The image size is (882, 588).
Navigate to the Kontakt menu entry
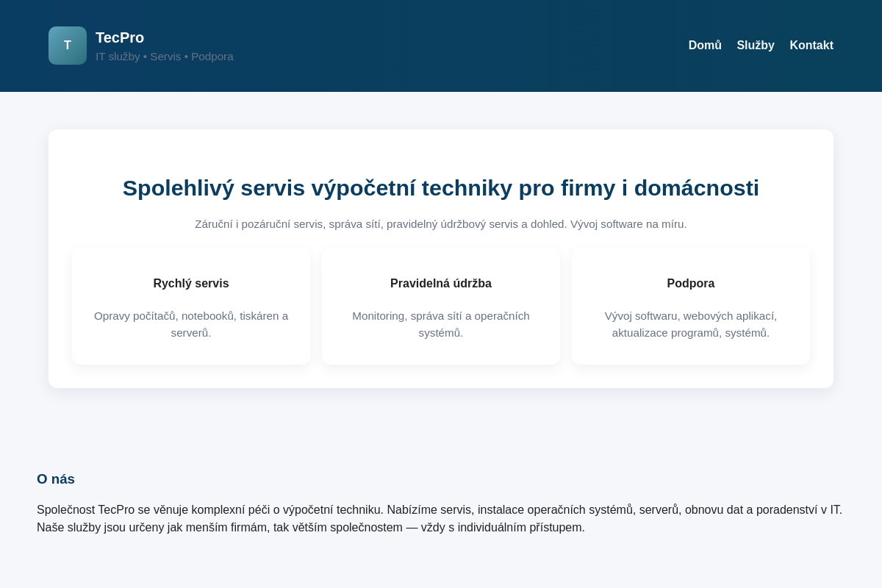(811, 45)
